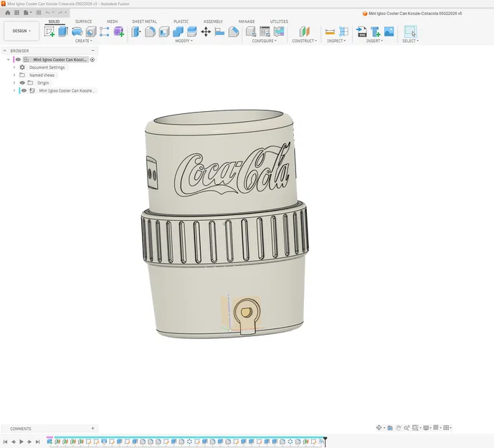The height and width of the screenshot is (448, 494).
Task: Select the Press Pull tool
Action: (136, 32)
